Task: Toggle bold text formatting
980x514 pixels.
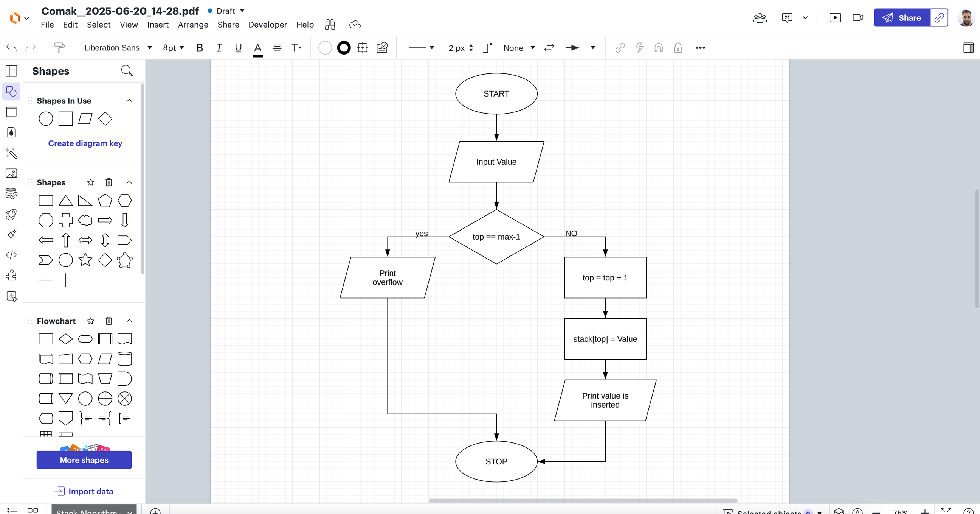Action: point(199,48)
